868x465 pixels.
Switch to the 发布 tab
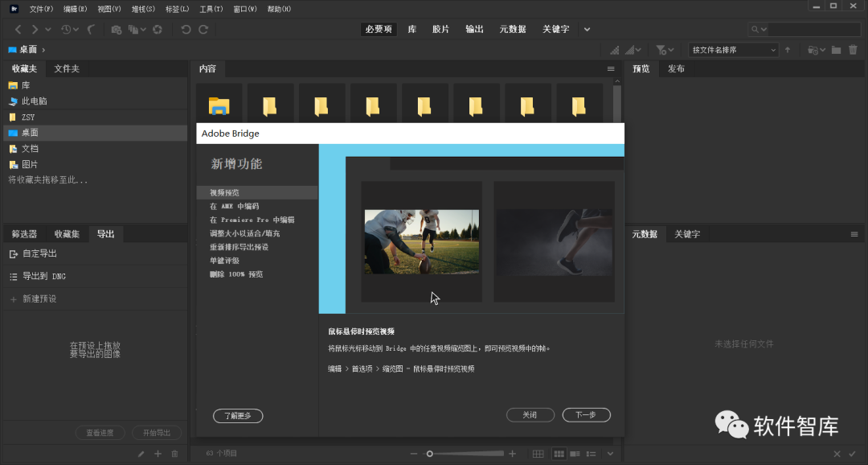pos(676,68)
